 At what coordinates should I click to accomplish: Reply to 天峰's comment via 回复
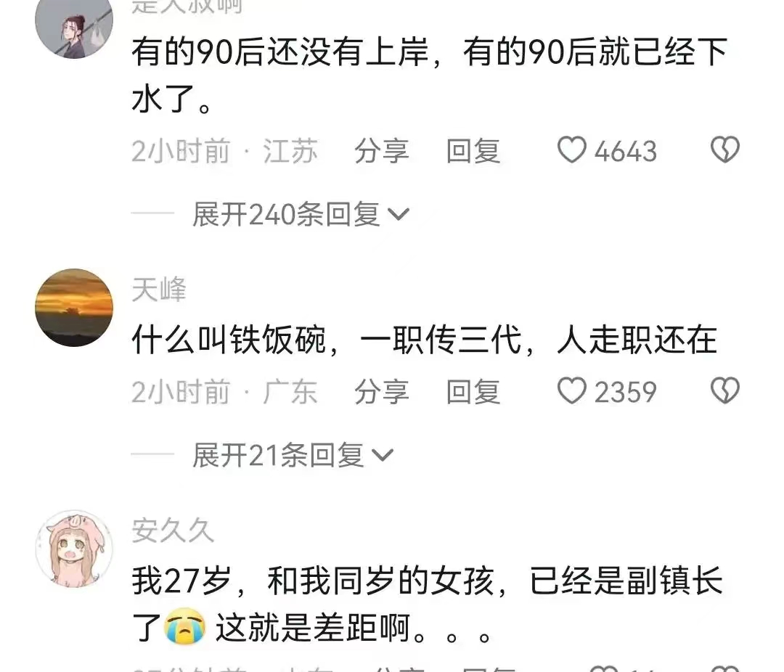(x=473, y=391)
